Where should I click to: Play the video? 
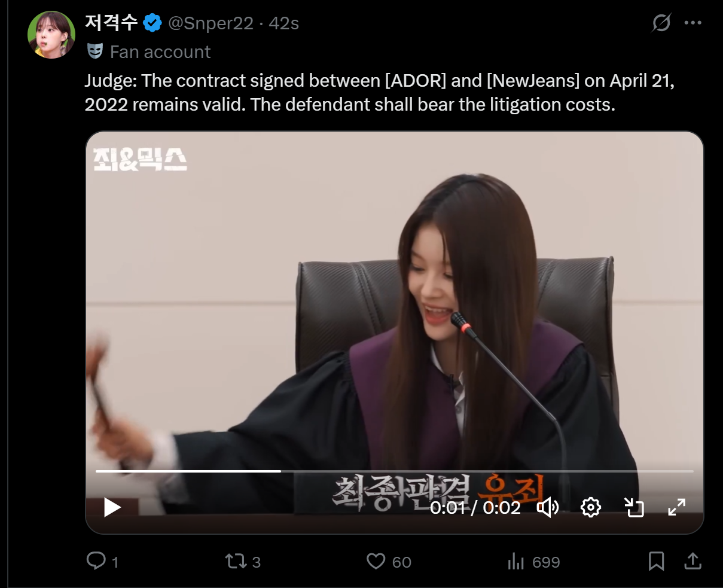click(112, 508)
